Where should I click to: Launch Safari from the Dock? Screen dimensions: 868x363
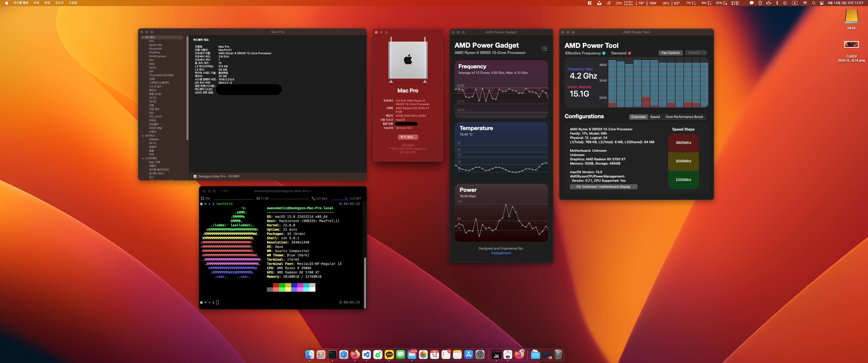(x=344, y=354)
